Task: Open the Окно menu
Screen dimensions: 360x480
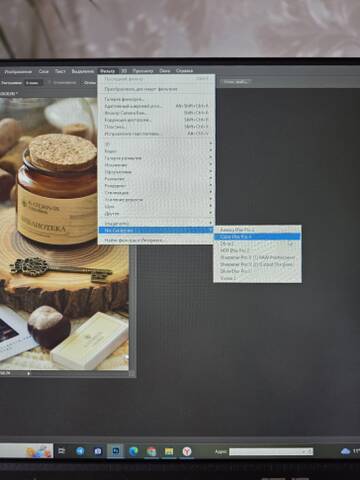Action: 165,71
